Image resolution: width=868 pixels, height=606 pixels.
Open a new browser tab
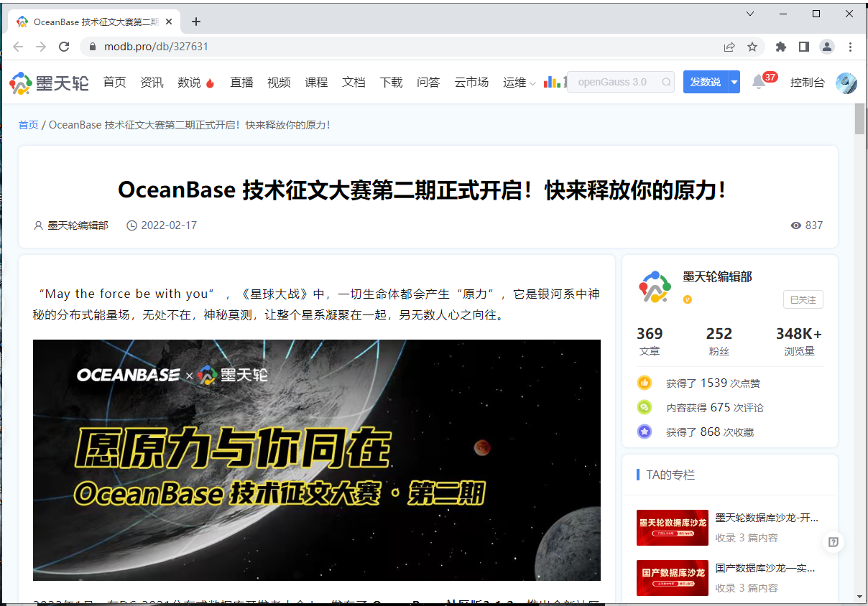(x=196, y=22)
